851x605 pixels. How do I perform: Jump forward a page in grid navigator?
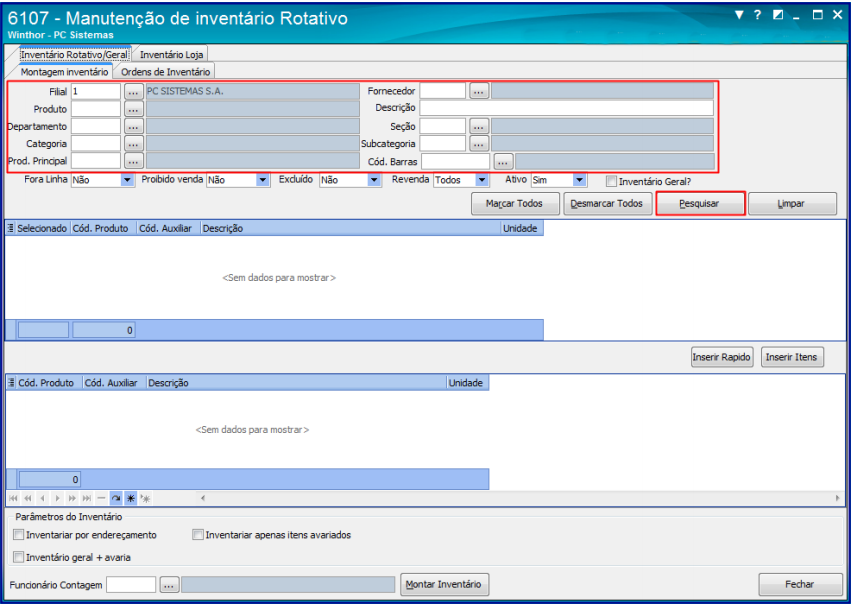coord(72,498)
